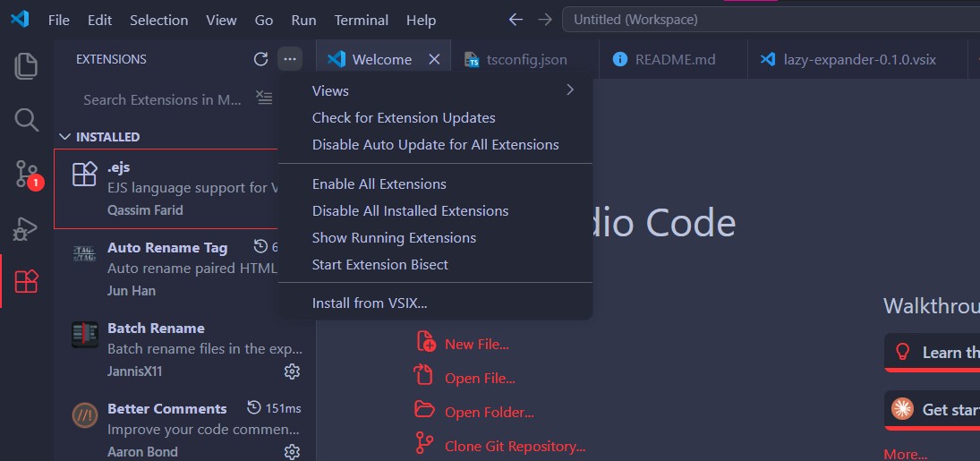Switch to the lazy-expander-0.1.0.vsix tab
Screen dimensions: 980x461
[x=856, y=59]
